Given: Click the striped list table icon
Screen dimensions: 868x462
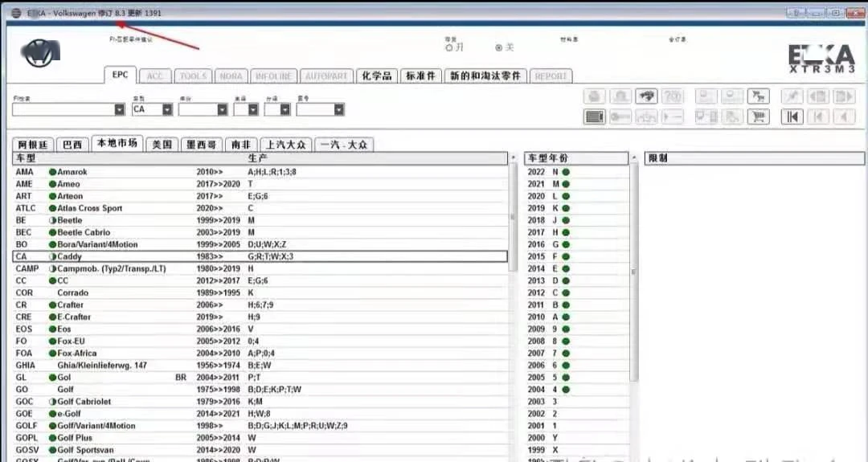Looking at the screenshot, I should tap(594, 117).
